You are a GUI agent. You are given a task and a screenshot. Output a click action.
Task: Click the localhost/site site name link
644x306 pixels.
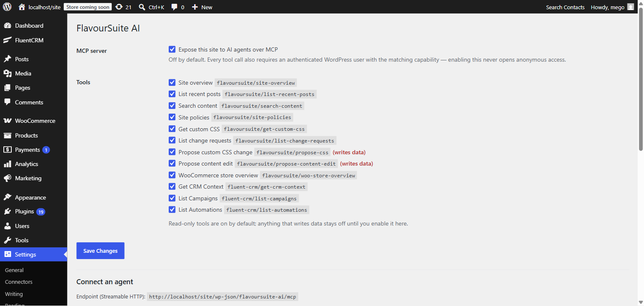(44, 7)
